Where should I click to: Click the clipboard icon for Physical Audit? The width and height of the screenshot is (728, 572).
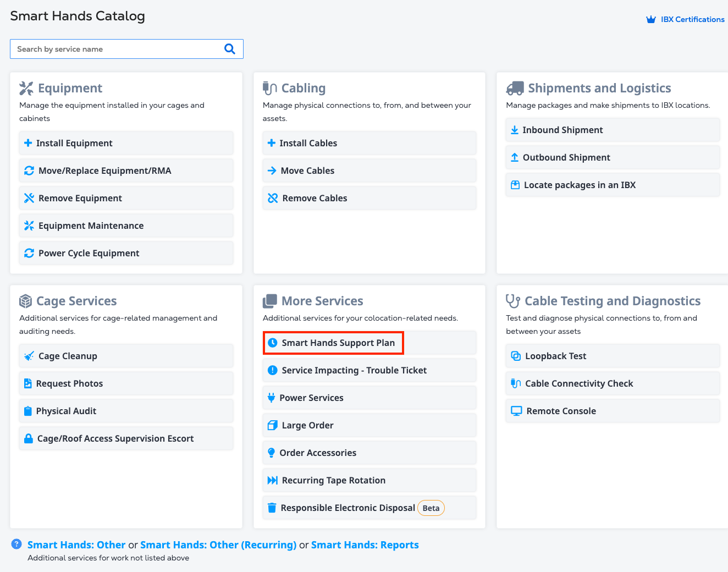point(28,411)
